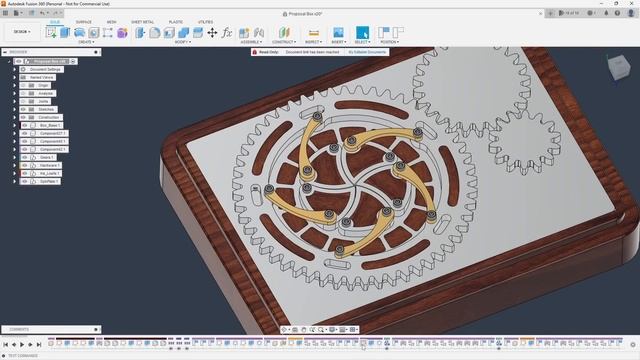Select the Pan hand tool
The image size is (640, 360).
click(304, 329)
